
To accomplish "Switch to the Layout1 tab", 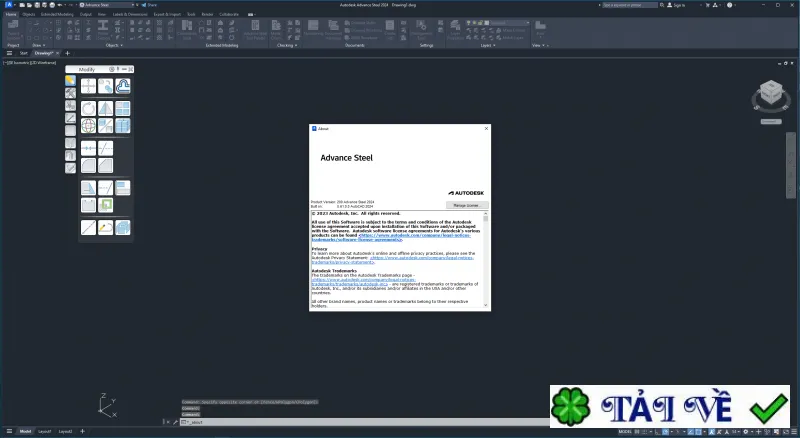I will (44, 432).
